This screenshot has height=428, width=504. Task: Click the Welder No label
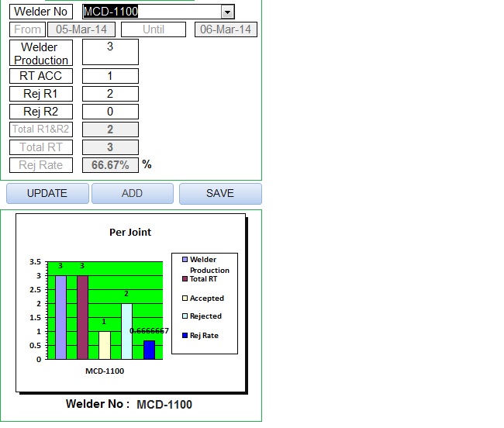(41, 12)
